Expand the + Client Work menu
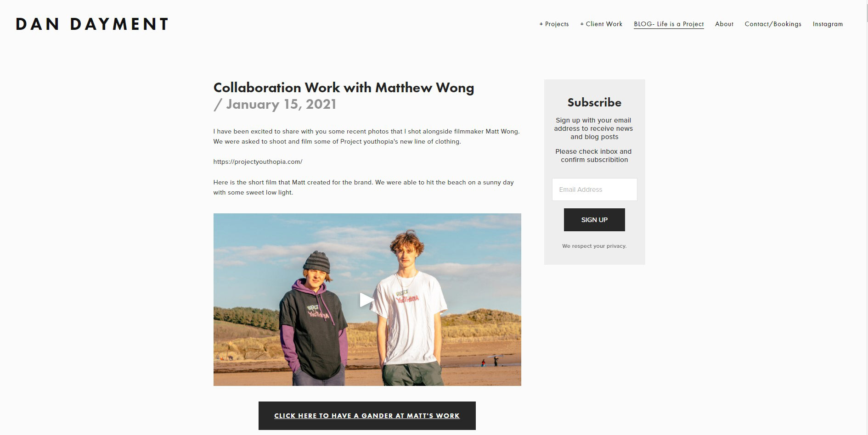This screenshot has height=435, width=868. pyautogui.click(x=601, y=24)
